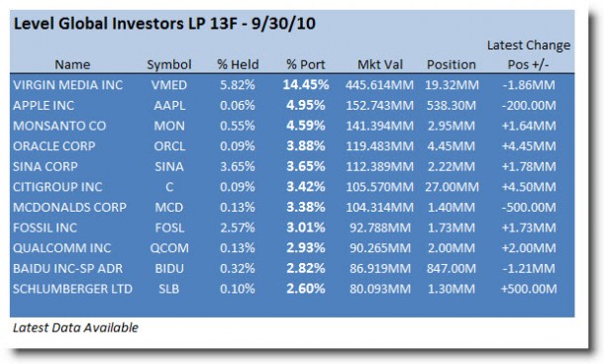Screen dimensions: 604x364
Task: Select the Symbol column header
Action: pos(169,64)
